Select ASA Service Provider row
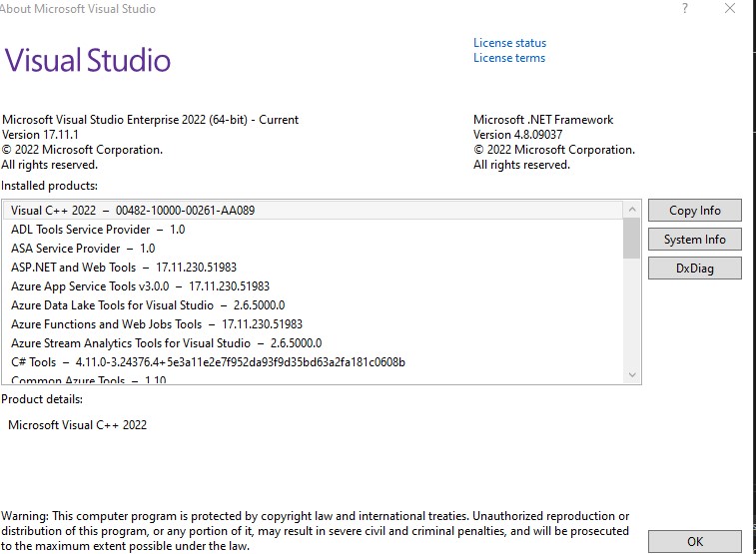Image resolution: width=756 pixels, height=554 pixels. [313, 249]
